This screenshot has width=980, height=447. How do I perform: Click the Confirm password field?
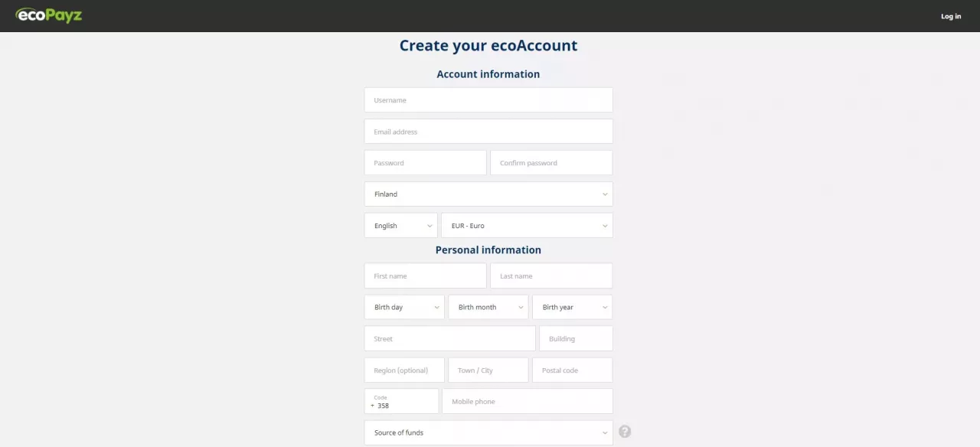coord(551,163)
